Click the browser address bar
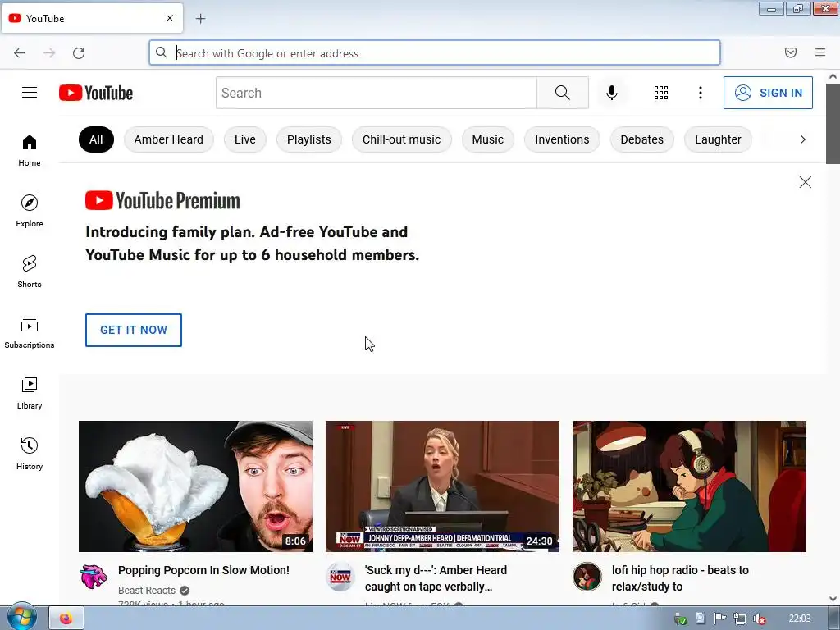Image resolution: width=840 pixels, height=630 pixels. [x=435, y=53]
